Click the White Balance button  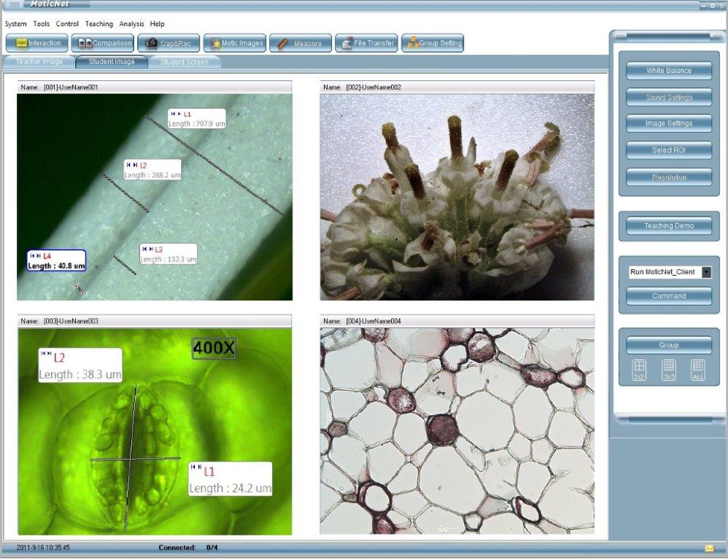pos(669,71)
